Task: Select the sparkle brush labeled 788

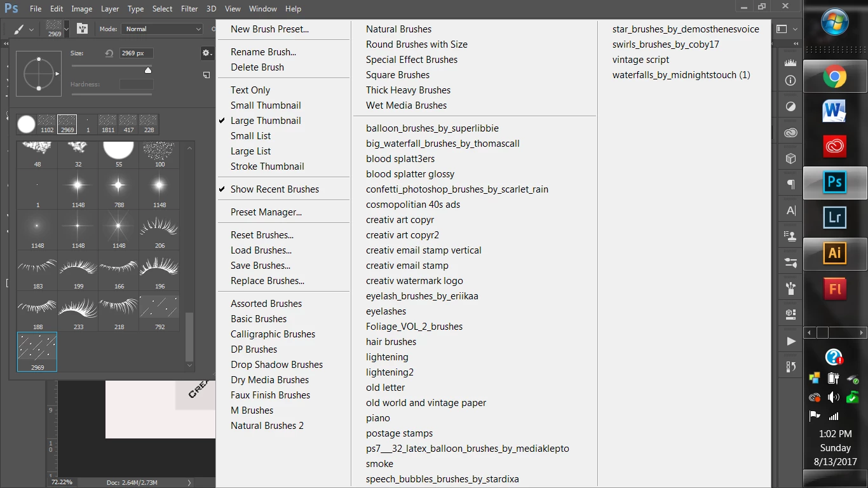Action: point(119,189)
